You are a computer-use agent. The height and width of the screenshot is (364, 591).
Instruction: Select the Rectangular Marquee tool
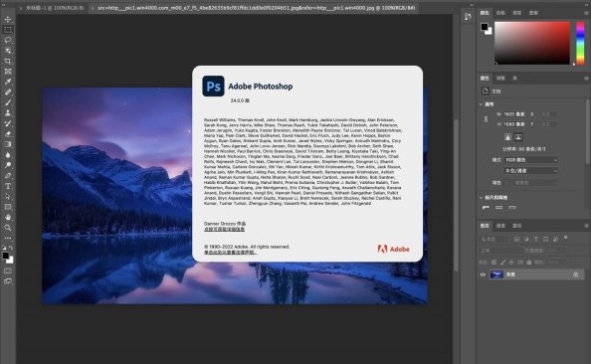point(8,30)
